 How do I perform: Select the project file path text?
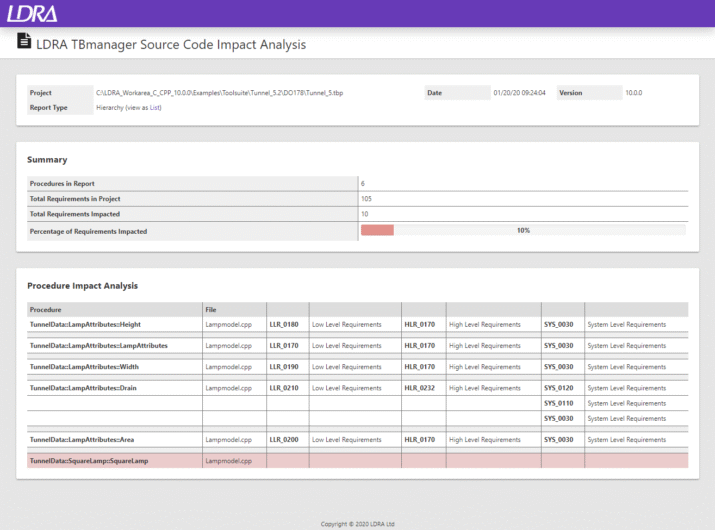219,93
